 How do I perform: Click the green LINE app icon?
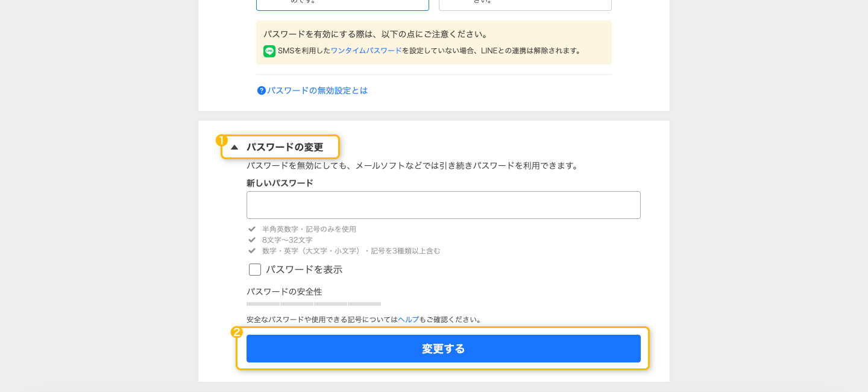269,51
